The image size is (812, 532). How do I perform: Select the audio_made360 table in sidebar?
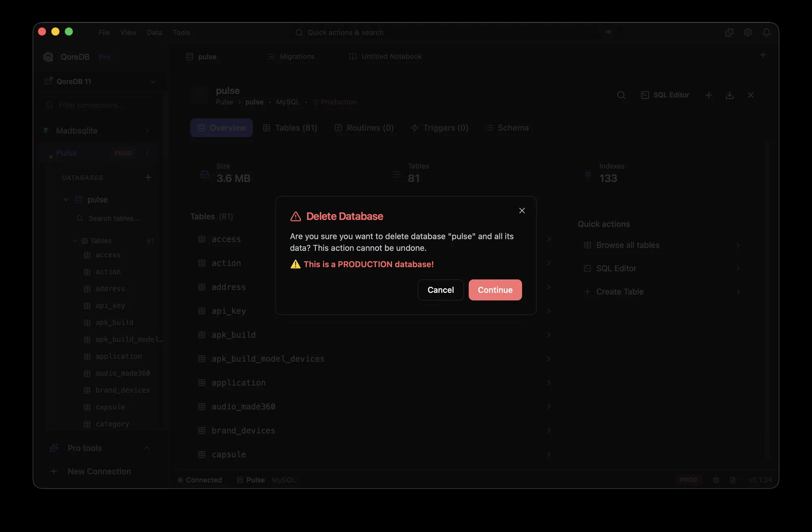click(x=123, y=373)
